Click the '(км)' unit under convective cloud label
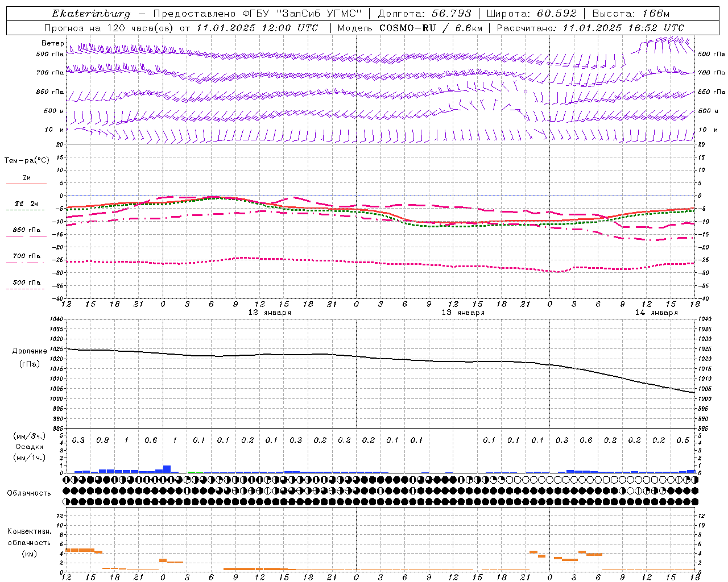The image size is (728, 582). tap(30, 553)
